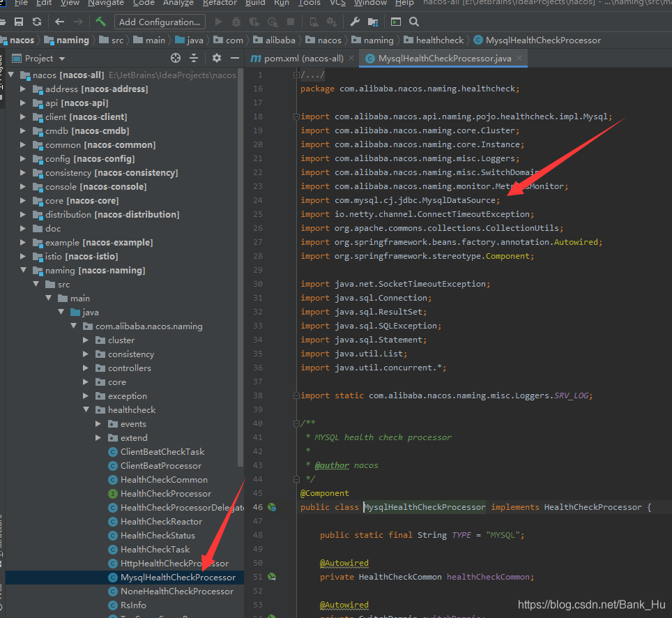Open the Refactor menu

coord(220,3)
